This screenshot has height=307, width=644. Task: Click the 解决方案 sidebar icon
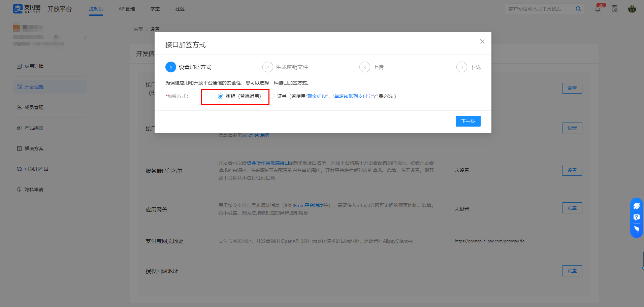[x=19, y=148]
